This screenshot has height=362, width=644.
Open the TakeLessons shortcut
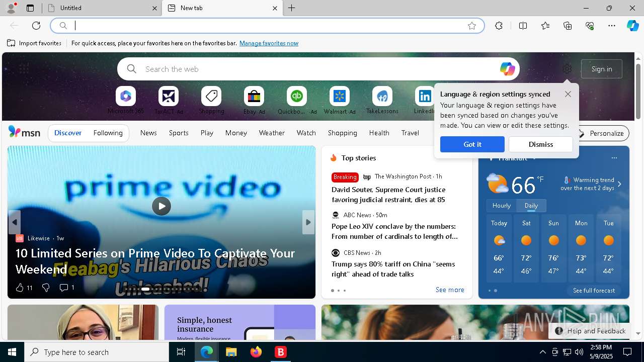(x=382, y=101)
